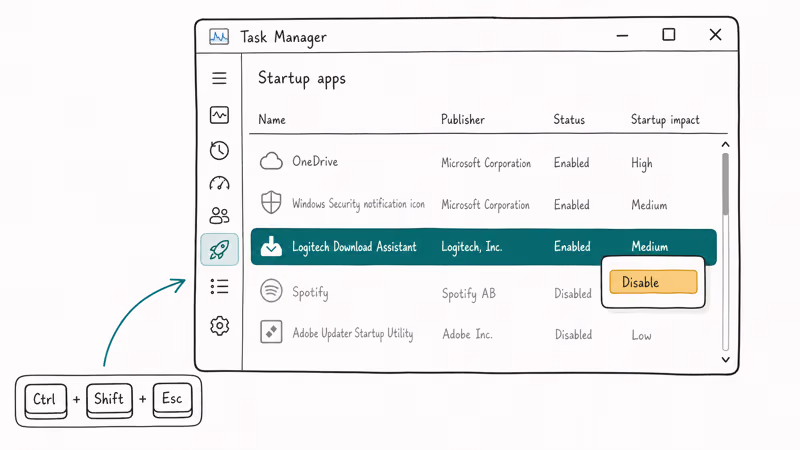Click the Spotify logo icon

point(271,291)
